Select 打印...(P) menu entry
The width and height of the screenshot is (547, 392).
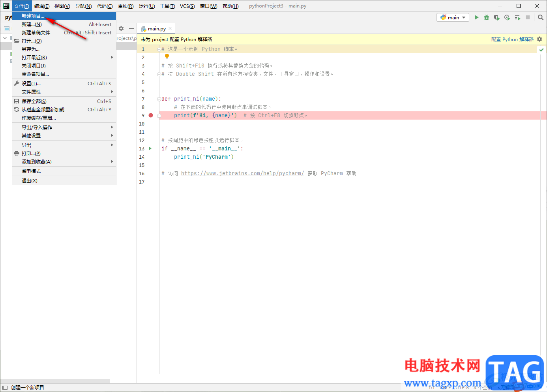coord(64,153)
